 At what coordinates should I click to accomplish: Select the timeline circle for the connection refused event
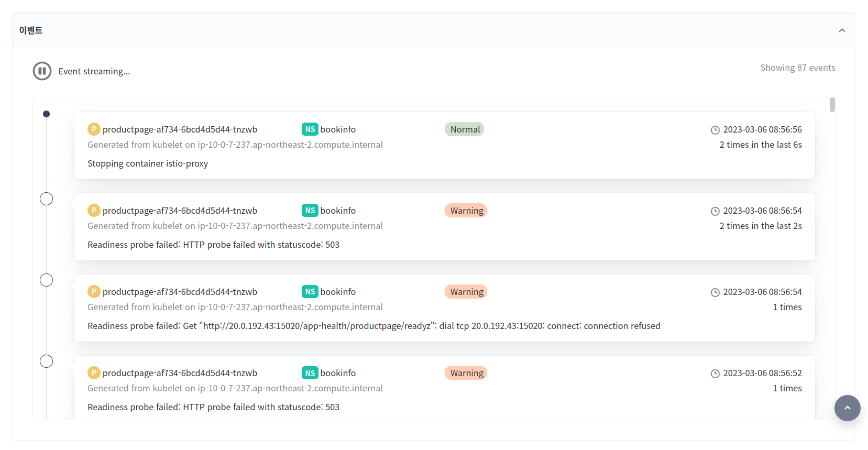tap(46, 280)
